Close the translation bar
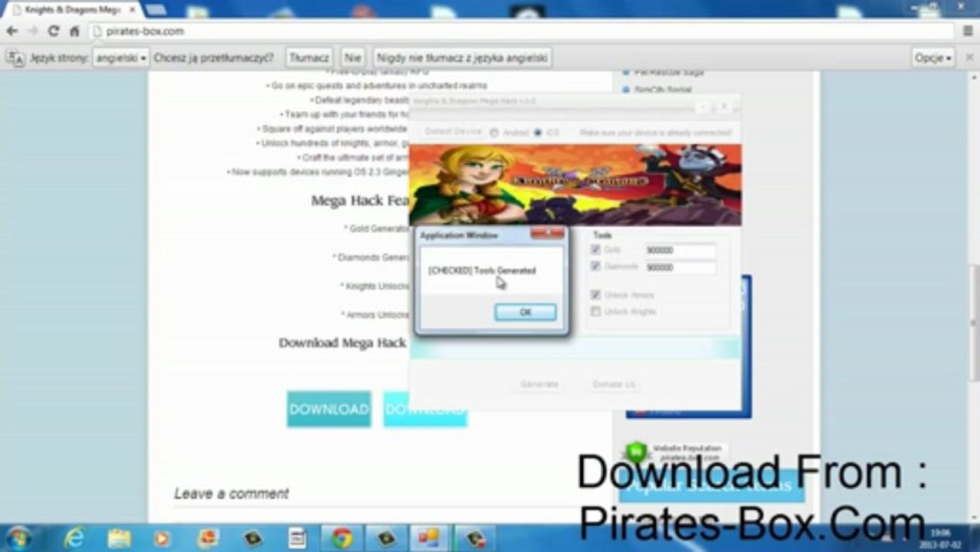Image resolution: width=980 pixels, height=552 pixels. tap(968, 58)
